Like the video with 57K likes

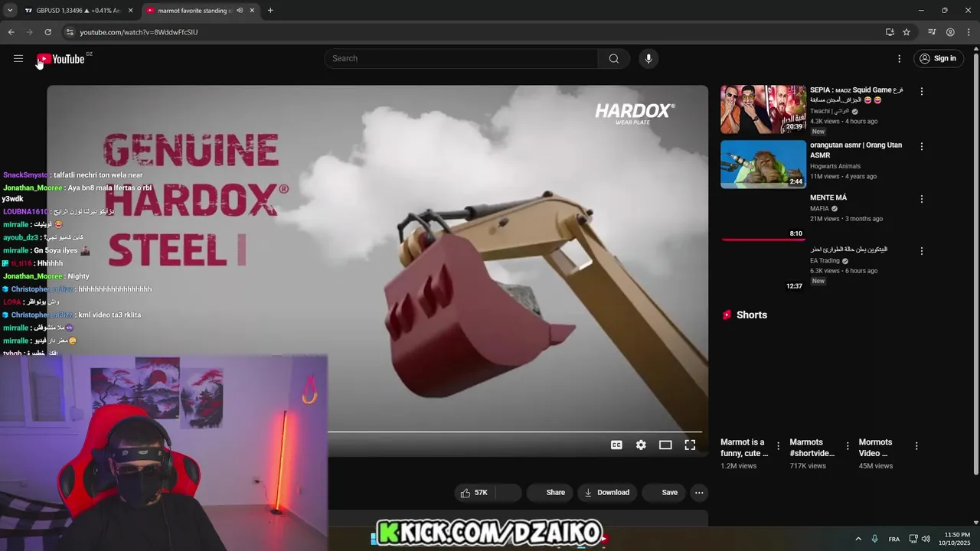click(475, 493)
